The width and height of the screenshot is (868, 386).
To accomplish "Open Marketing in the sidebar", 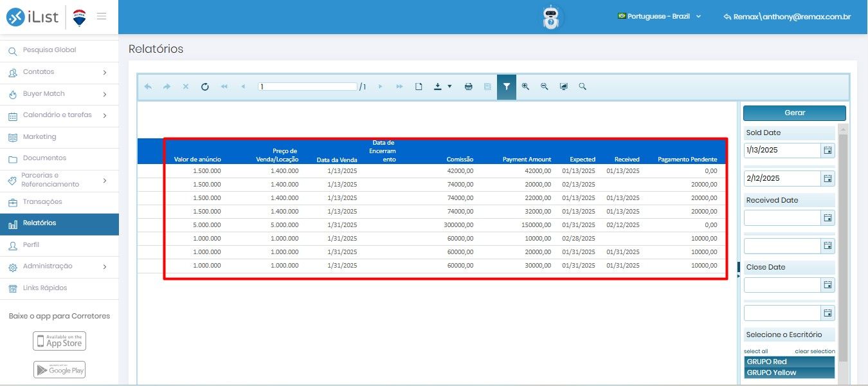I will 59,137.
